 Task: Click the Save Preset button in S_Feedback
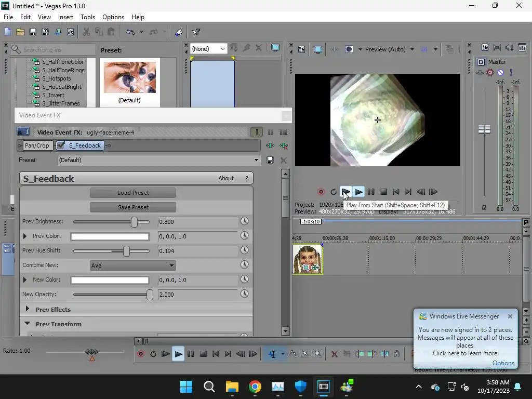[x=133, y=207]
